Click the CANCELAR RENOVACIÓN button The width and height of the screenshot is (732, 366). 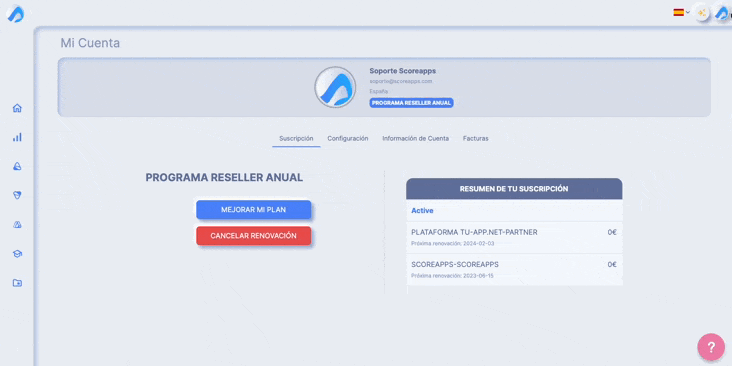(x=253, y=236)
